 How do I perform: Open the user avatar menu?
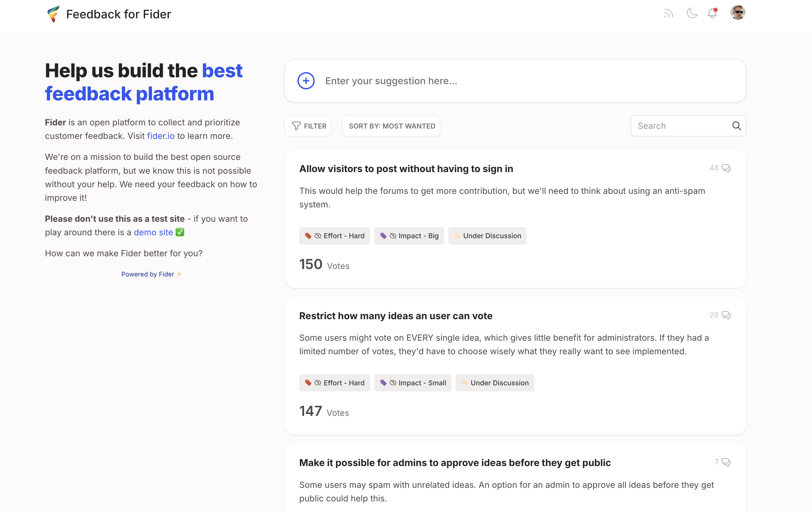pos(738,13)
